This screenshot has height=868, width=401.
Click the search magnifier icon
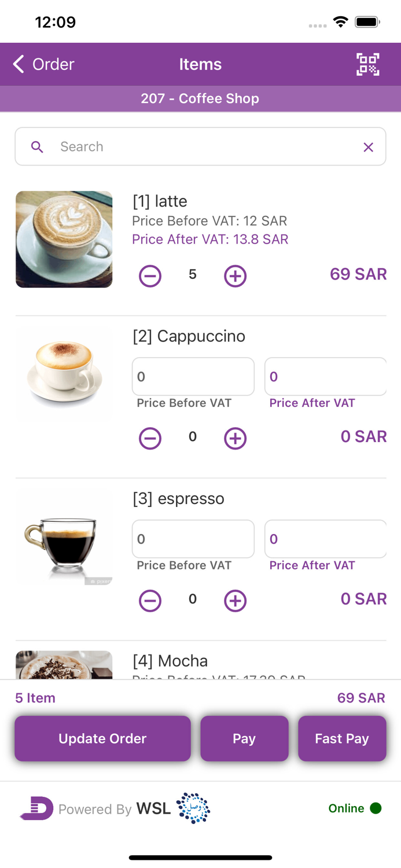(37, 146)
